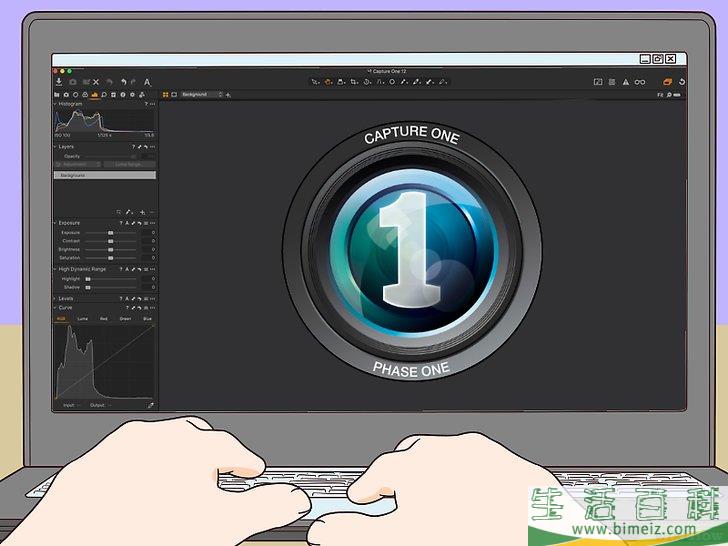Adjust the layer Opacity slider
Screen dimensions: 728x546
coord(110,156)
